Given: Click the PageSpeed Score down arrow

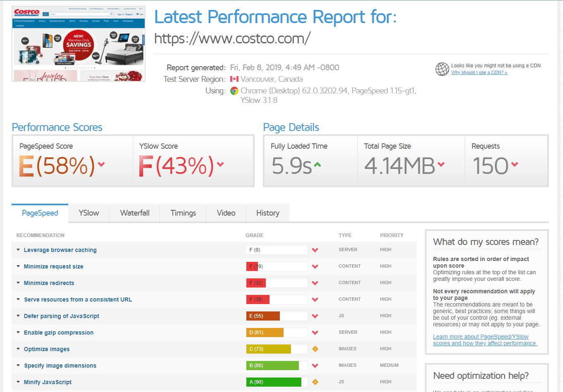Looking at the screenshot, I should tap(102, 164).
